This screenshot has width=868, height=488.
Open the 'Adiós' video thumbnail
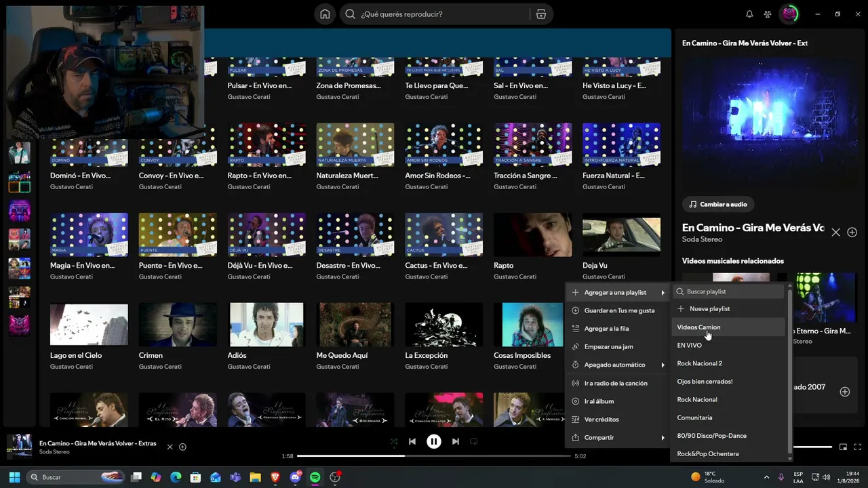267,324
